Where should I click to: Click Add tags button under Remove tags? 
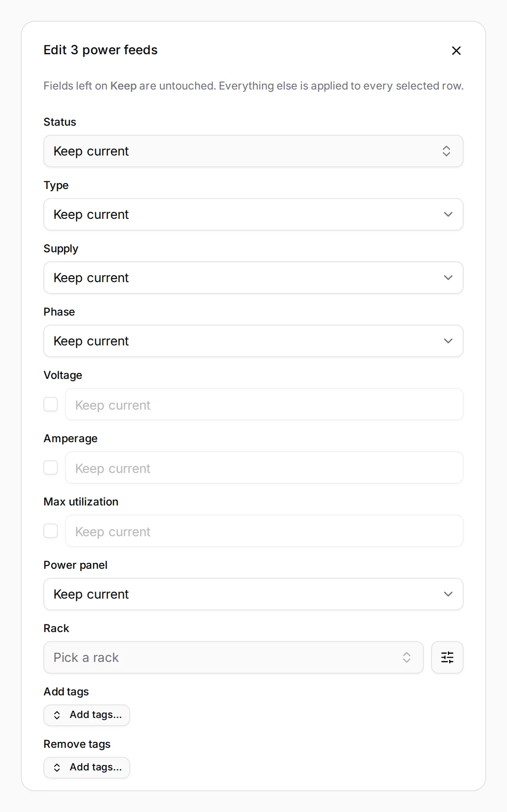tap(87, 768)
